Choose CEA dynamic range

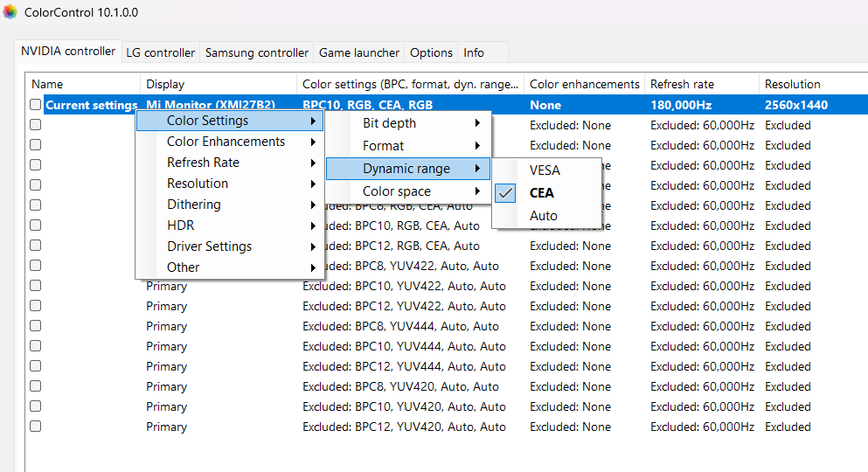tap(546, 193)
